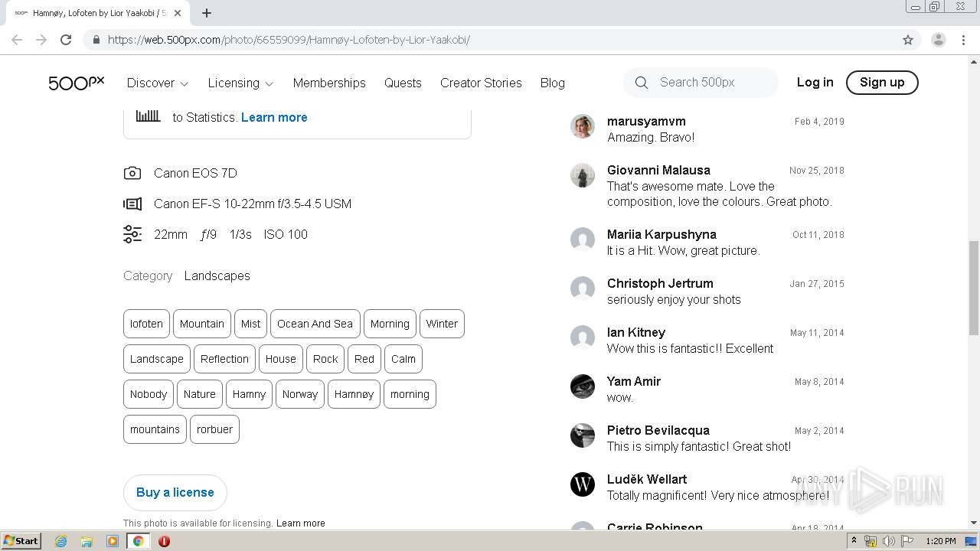Select the Norway tag
980x551 pixels.
tap(300, 394)
